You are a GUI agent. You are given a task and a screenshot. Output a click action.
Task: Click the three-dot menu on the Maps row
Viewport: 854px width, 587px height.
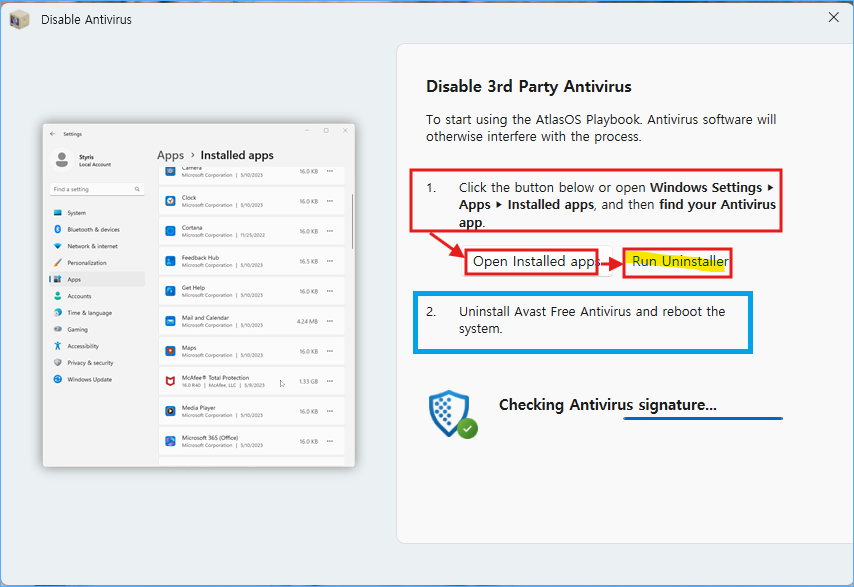coord(330,351)
